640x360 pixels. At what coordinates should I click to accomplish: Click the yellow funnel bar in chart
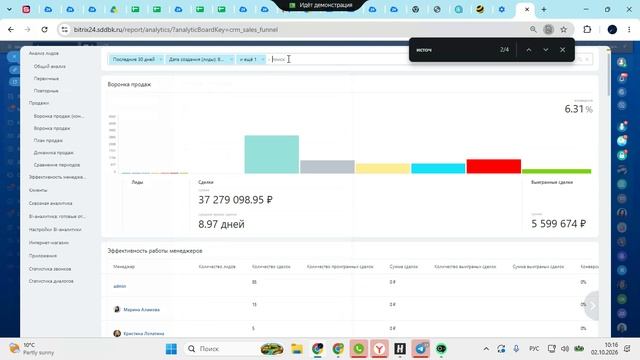383,169
